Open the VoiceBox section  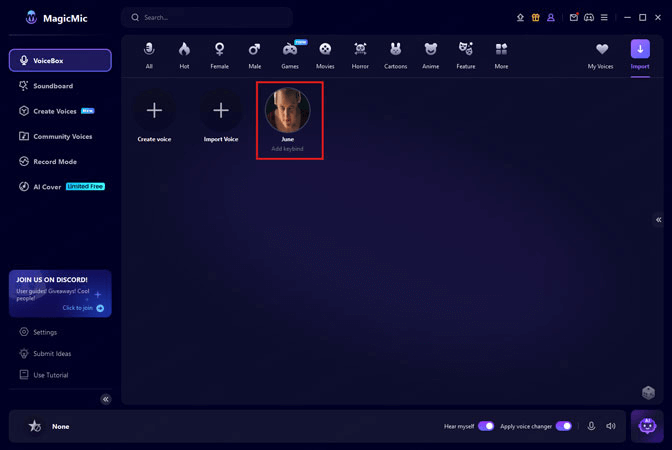coord(60,60)
